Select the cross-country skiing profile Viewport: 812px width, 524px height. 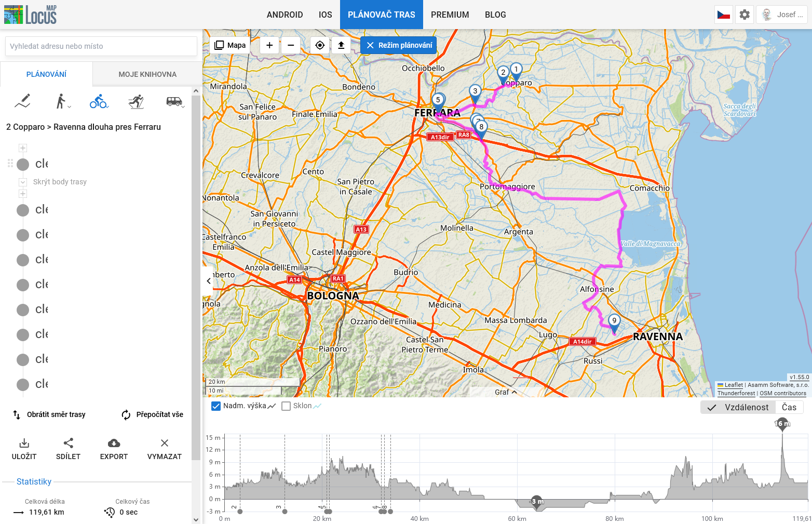(x=136, y=101)
